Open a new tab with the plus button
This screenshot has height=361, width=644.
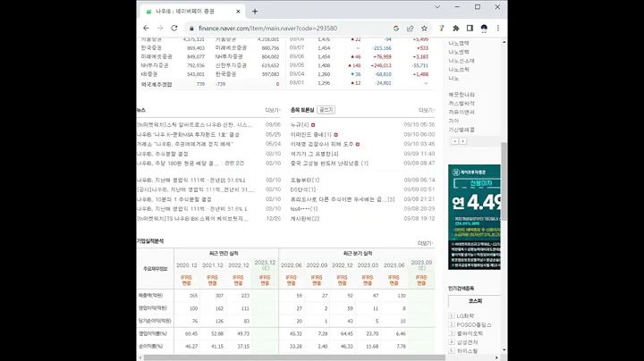[x=255, y=12]
